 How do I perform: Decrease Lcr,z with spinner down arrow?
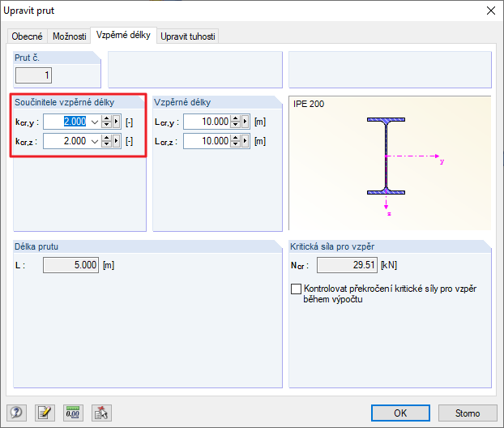pyautogui.click(x=236, y=144)
